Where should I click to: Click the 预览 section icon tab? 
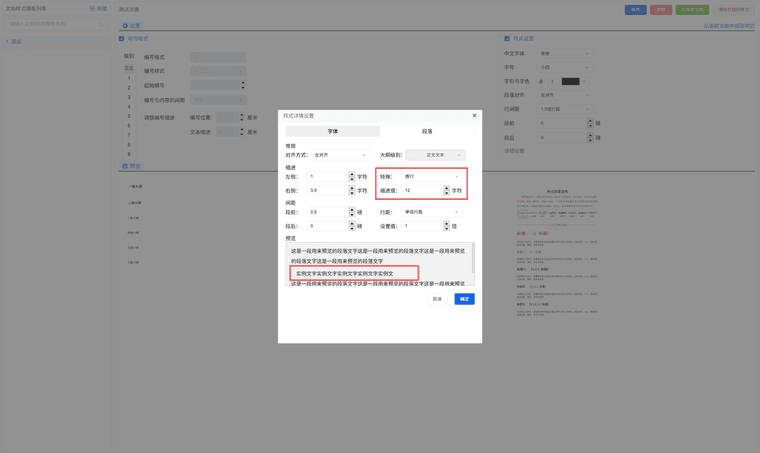coord(131,166)
